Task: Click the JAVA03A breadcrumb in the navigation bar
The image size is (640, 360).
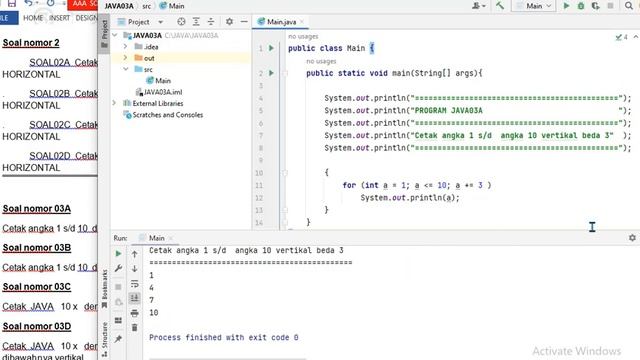Action: point(119,6)
